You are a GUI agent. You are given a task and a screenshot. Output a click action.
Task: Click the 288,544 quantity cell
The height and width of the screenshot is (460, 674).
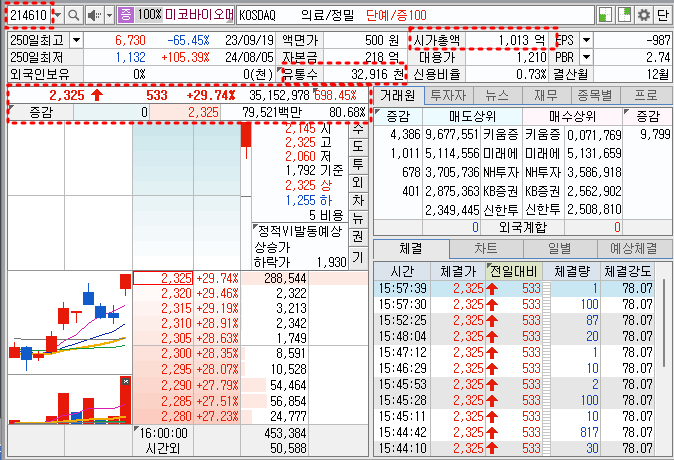pyautogui.click(x=274, y=278)
